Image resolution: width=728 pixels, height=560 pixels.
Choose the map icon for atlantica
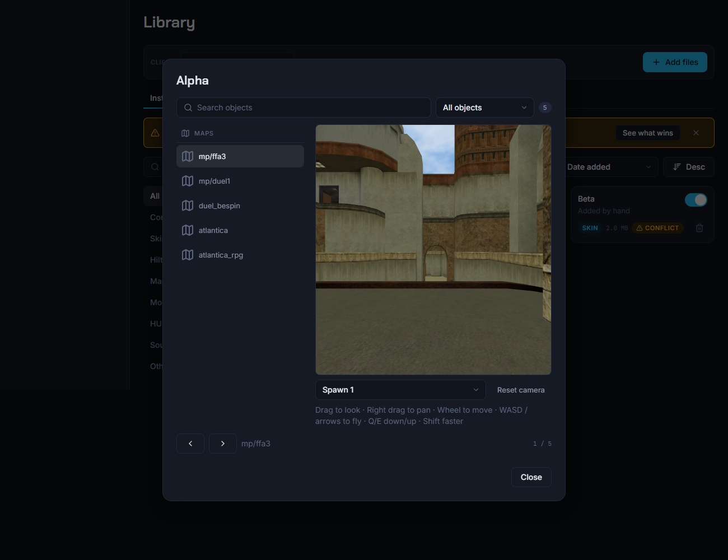point(188,230)
